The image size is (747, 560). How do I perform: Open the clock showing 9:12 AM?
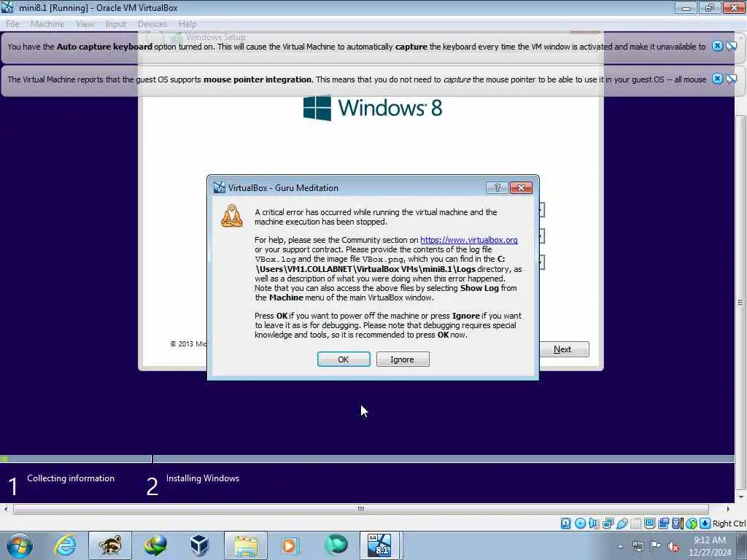click(x=710, y=546)
